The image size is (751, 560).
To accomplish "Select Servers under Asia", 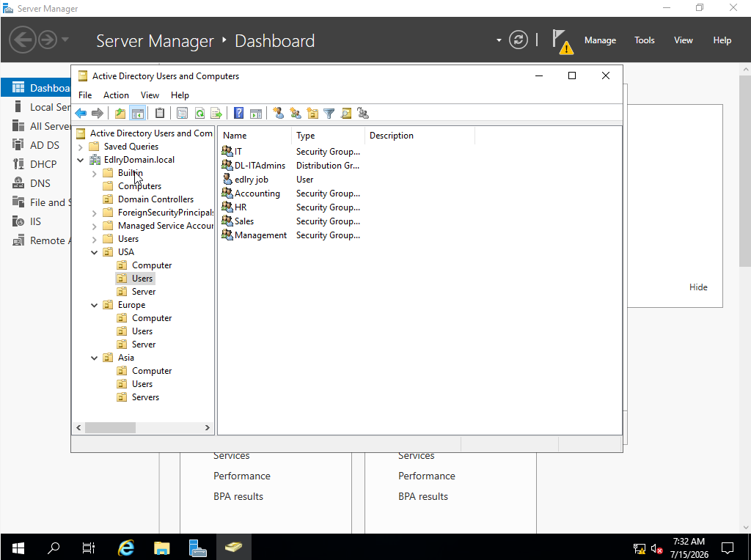I will tap(145, 397).
